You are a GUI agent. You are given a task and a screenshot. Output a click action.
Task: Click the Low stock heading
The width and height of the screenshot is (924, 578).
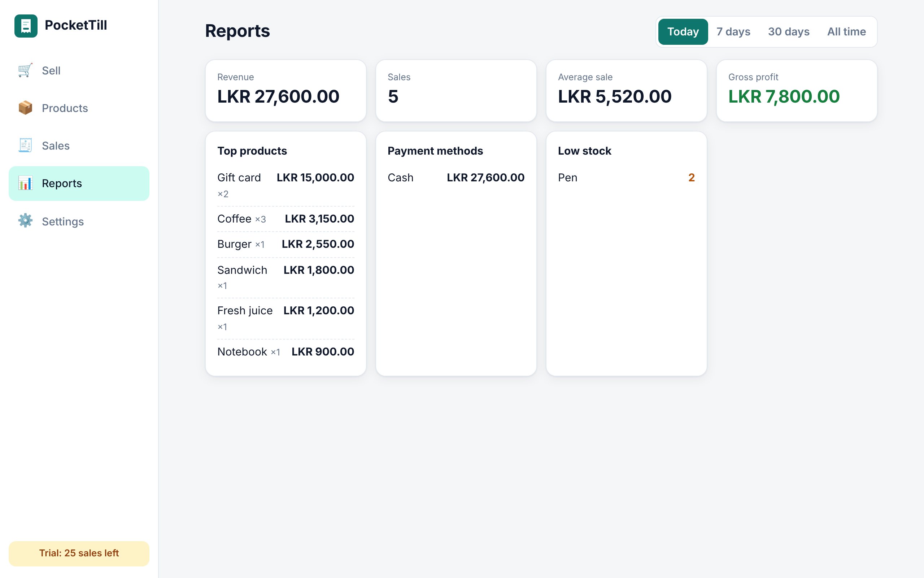585,151
